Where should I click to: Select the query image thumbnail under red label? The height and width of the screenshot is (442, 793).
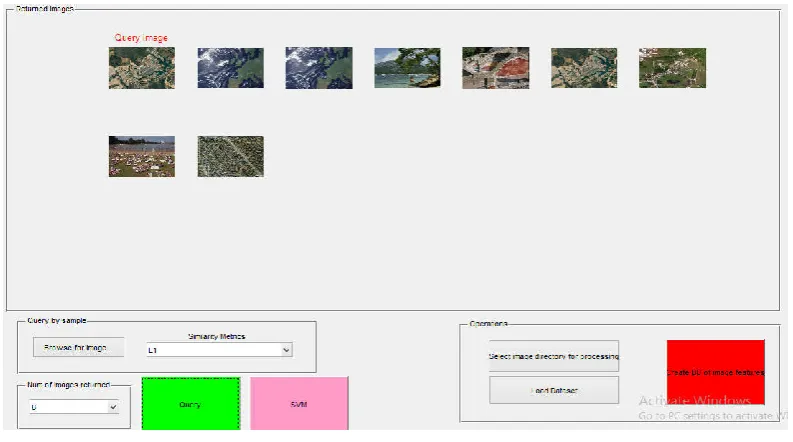142,68
